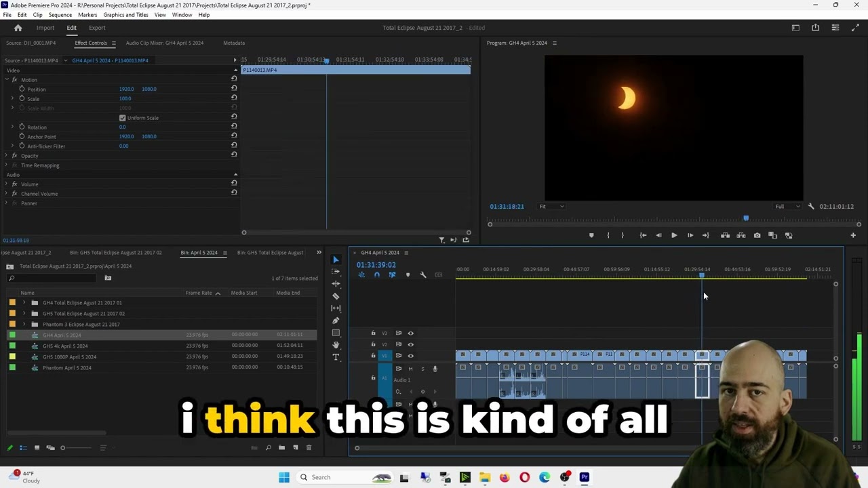Screen dimensions: 868x488
Task: Add marker in the timeline panel
Action: tap(408, 274)
